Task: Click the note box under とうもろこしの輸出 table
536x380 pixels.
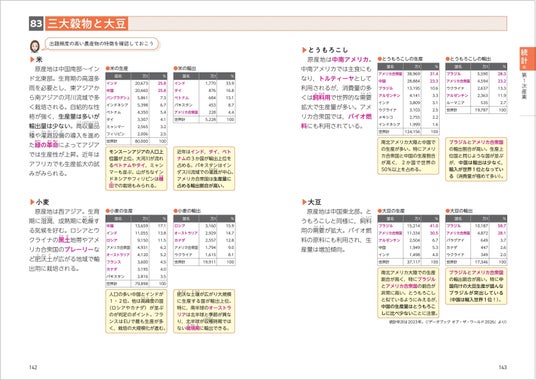Action: click(x=476, y=159)
